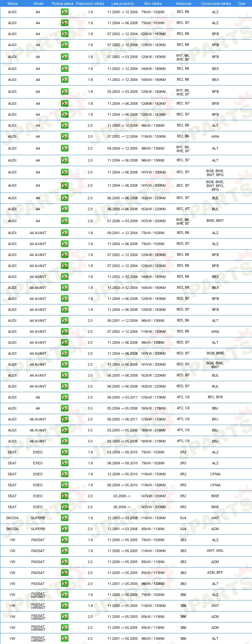This screenshot has width=252, height=644.
Task: Click body code '3U4' in Skoda 1.8 row
Action: tap(183, 518)
